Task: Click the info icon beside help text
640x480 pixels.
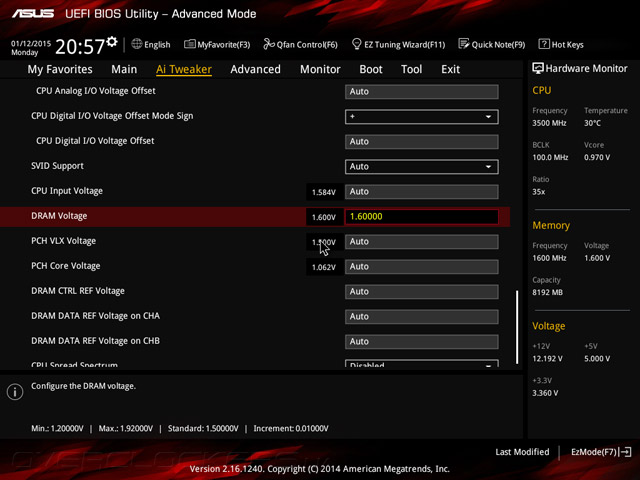Action: point(15,392)
